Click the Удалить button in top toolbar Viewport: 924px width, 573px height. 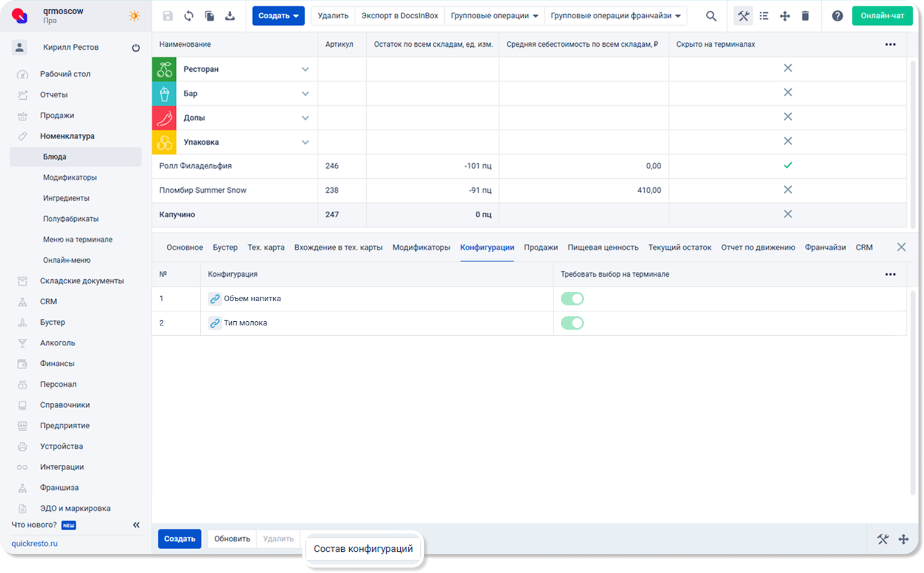[333, 16]
